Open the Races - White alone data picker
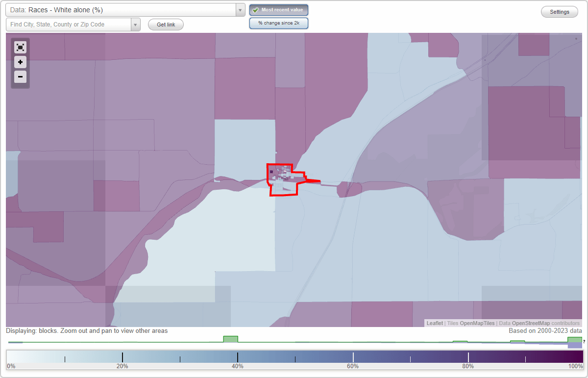Viewport: 588px width, 378px height. pyautogui.click(x=122, y=9)
